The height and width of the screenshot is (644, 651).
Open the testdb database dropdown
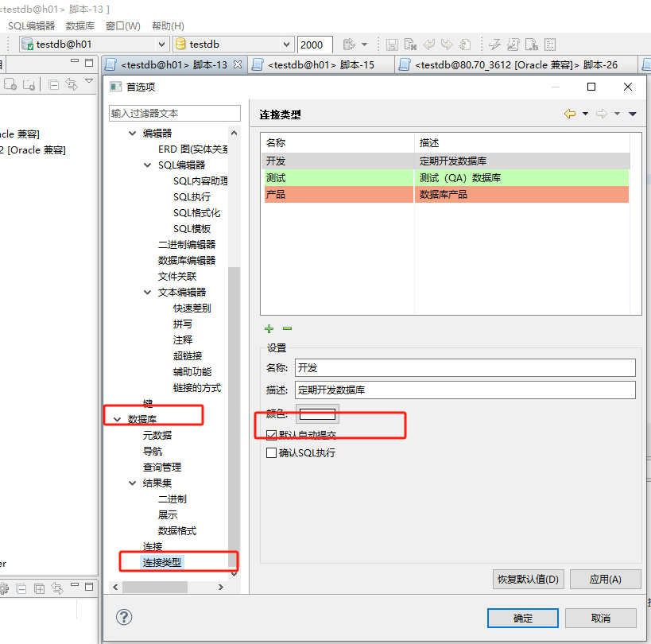(286, 44)
